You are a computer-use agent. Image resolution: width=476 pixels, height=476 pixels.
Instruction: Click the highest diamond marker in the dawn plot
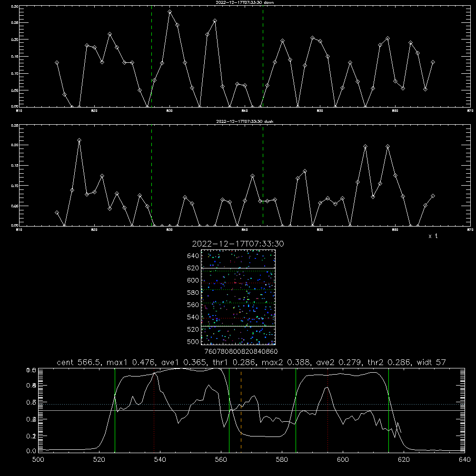pos(170,12)
